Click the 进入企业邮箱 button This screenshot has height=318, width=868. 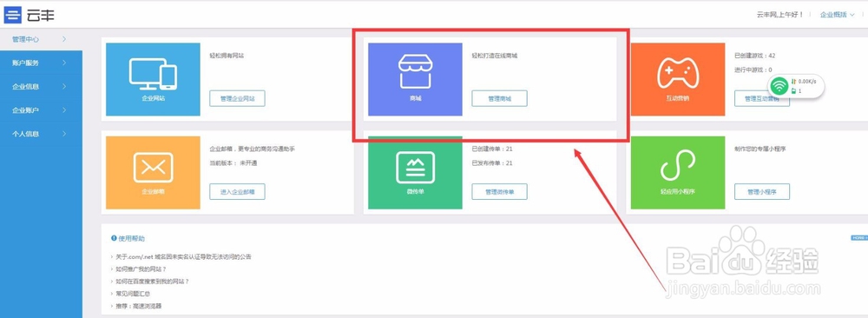[237, 192]
